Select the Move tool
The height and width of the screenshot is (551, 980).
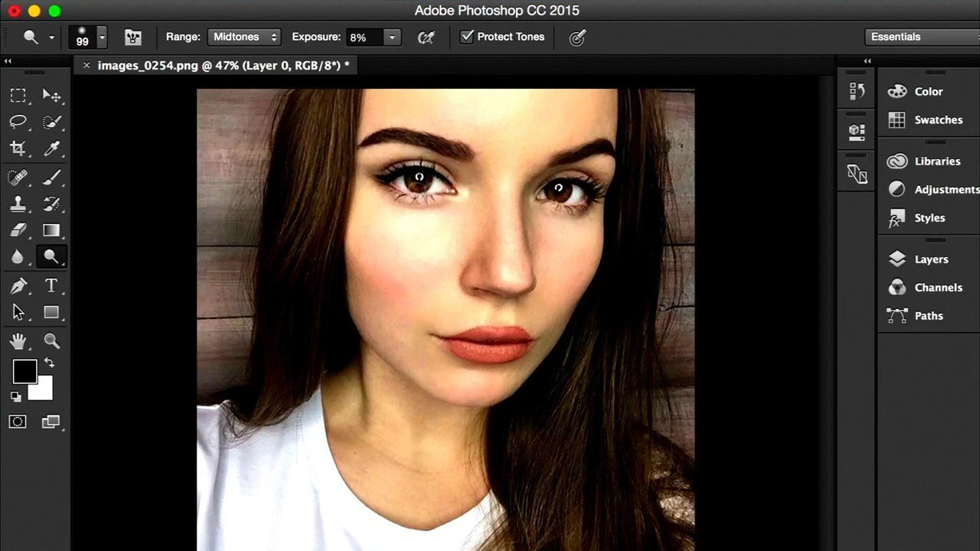point(51,96)
